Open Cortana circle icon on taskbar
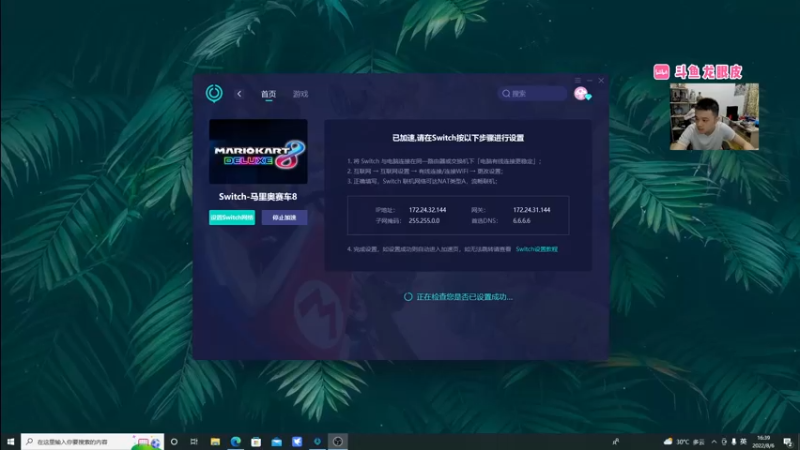The image size is (800, 450). pyautogui.click(x=174, y=442)
